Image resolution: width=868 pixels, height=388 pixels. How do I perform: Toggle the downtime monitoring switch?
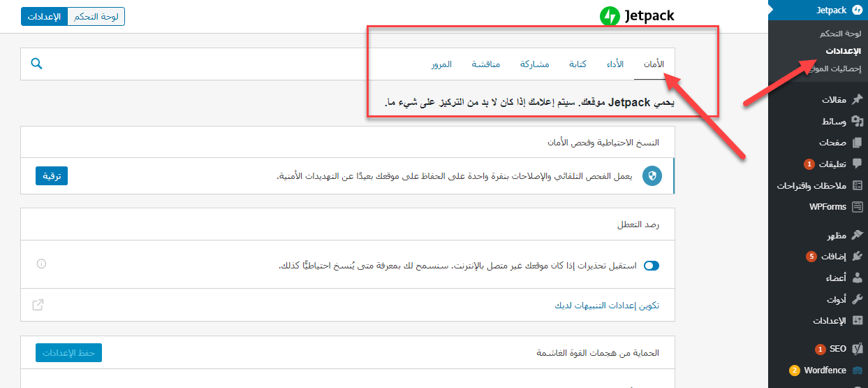point(652,266)
